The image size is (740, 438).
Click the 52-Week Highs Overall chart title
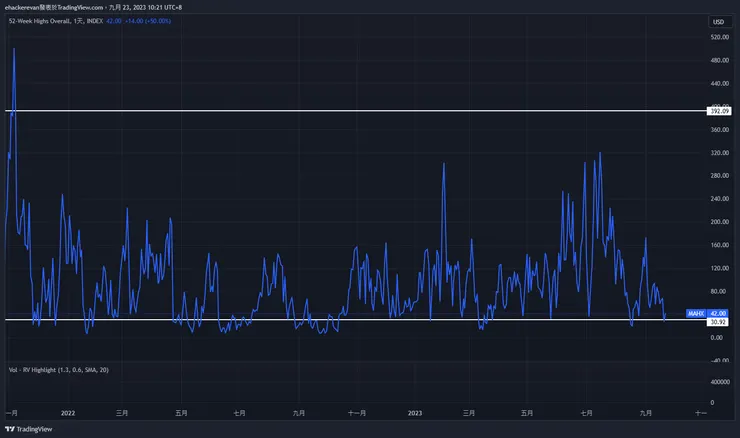click(x=56, y=21)
